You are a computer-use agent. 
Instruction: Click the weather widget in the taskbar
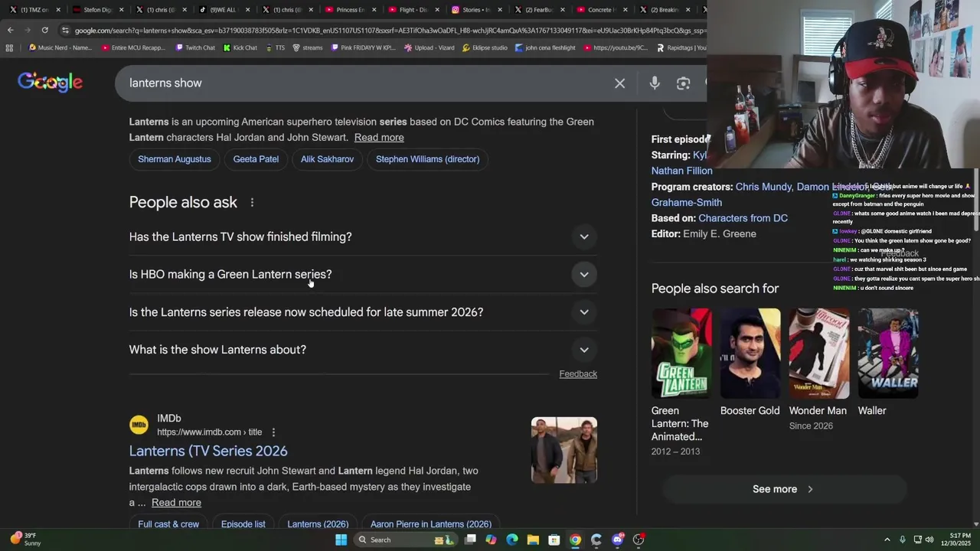(x=25, y=540)
